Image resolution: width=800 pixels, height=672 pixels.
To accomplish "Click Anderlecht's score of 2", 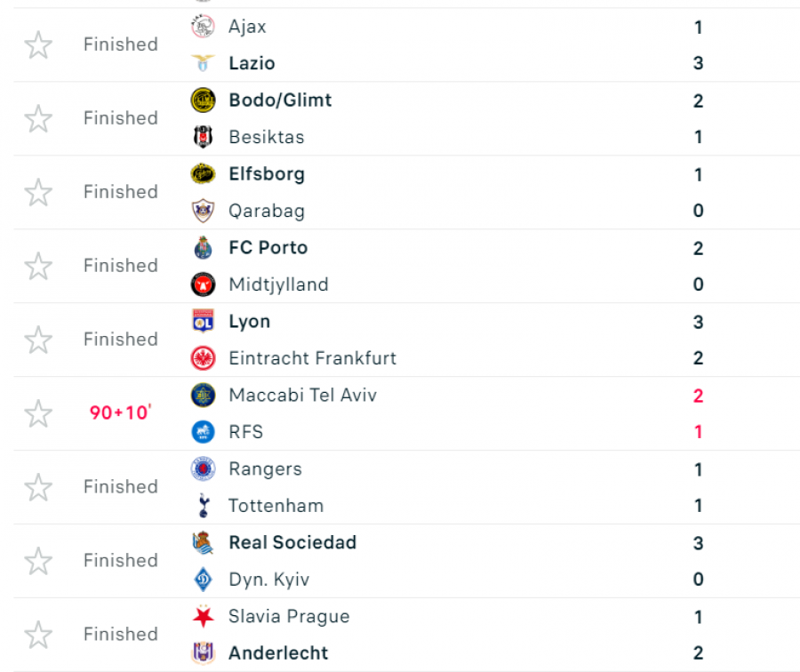I will 698,652.
